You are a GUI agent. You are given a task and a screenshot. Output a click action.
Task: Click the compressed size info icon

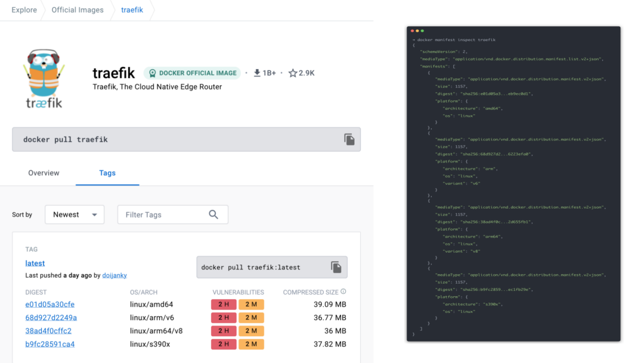[x=343, y=292]
